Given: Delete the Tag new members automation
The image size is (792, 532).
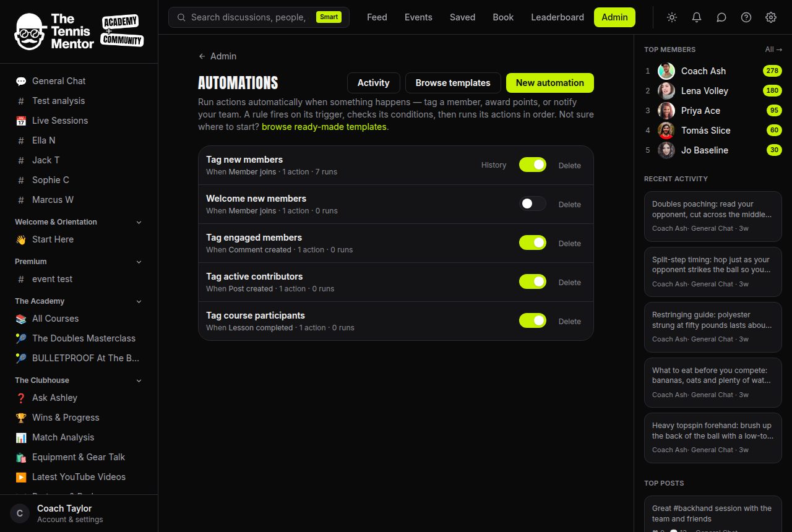Looking at the screenshot, I should click(x=570, y=165).
